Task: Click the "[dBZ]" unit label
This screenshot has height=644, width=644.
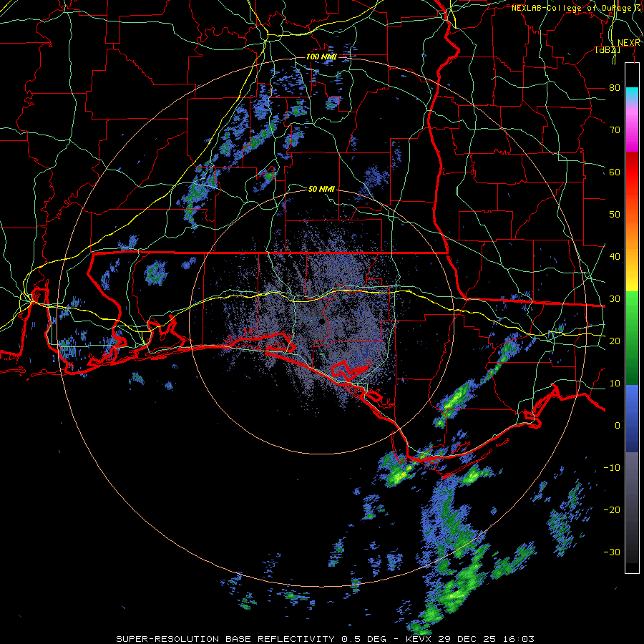Action: pos(608,50)
